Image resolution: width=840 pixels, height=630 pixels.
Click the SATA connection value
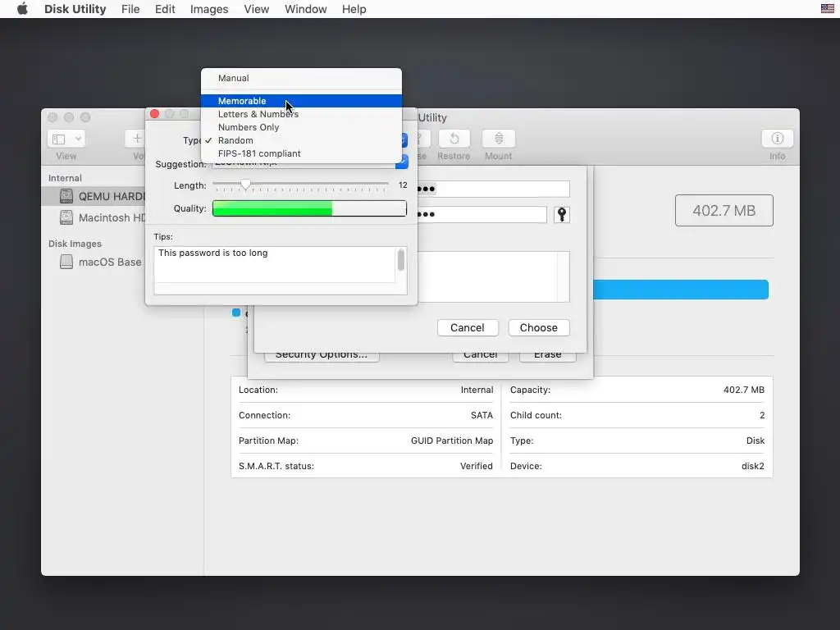click(x=482, y=415)
